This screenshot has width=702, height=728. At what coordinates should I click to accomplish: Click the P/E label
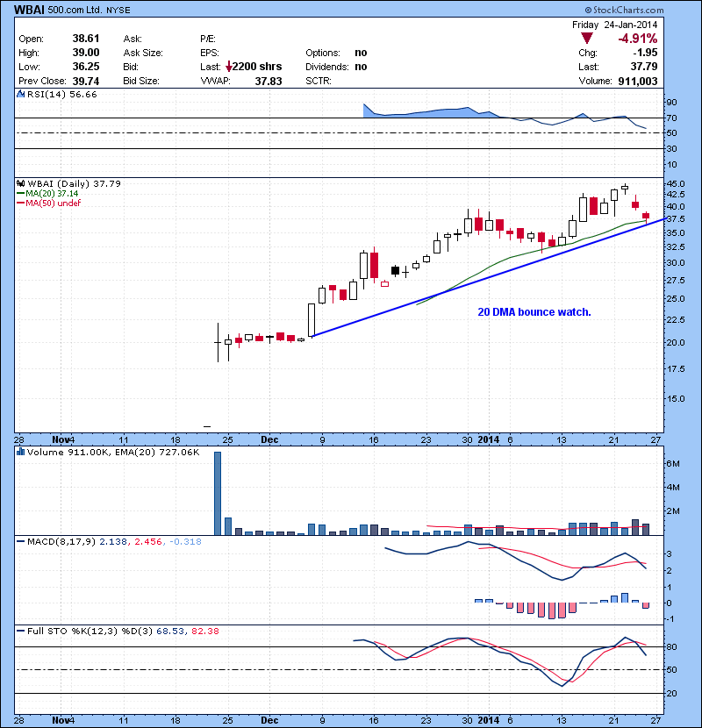click(x=208, y=39)
